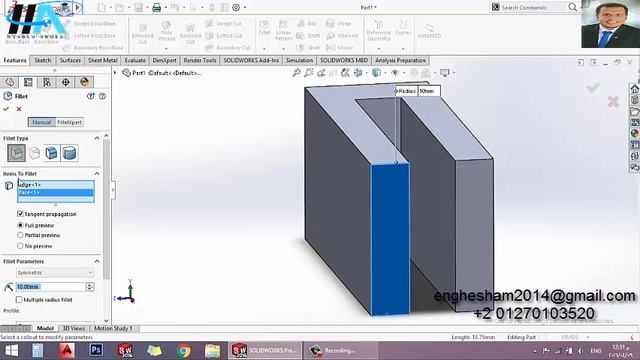Screen dimensions: 640x360
Task: Open the Render Tools ribbon tab
Action: [200, 60]
